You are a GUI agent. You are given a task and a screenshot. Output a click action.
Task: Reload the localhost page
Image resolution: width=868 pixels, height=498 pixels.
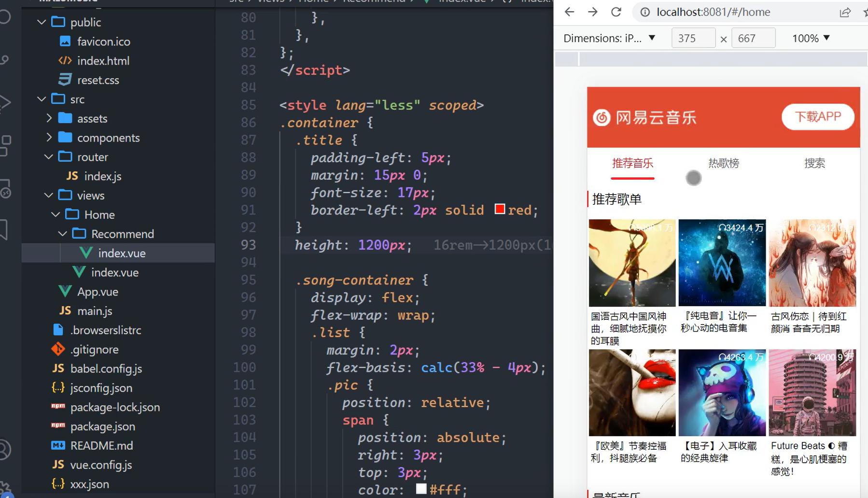click(x=616, y=12)
